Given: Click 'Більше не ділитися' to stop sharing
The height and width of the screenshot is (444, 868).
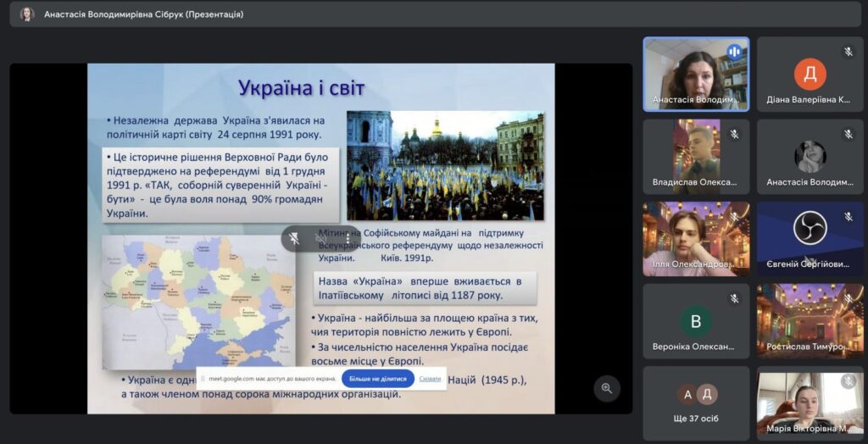Looking at the screenshot, I should [378, 379].
